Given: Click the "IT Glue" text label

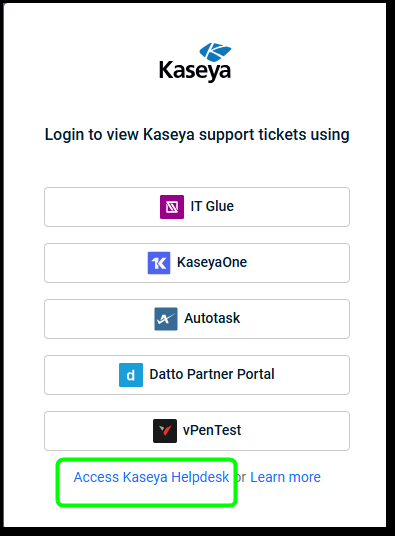Looking at the screenshot, I should tap(212, 206).
